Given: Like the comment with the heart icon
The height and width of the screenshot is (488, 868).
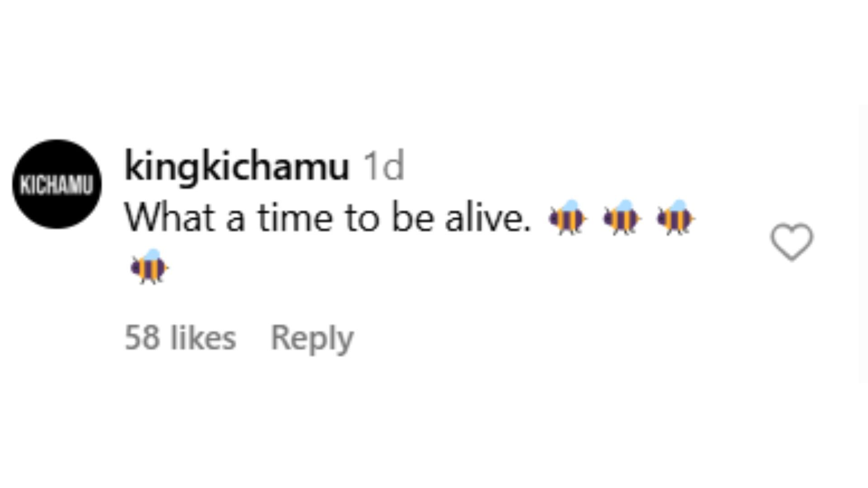Looking at the screenshot, I should 792,241.
